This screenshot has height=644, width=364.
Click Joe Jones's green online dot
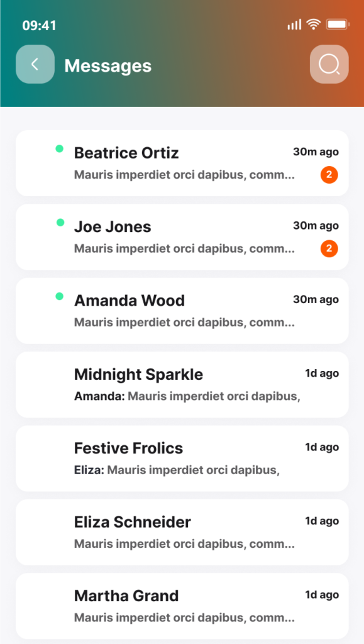tap(60, 223)
